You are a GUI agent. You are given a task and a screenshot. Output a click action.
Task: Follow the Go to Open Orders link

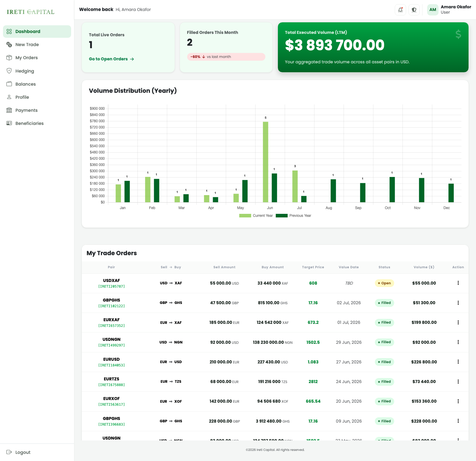coord(111,59)
